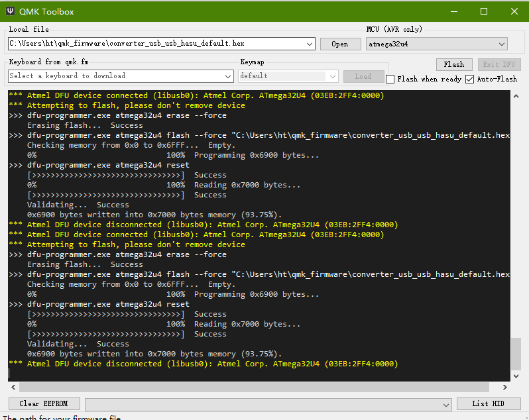Click the last 'Atmel DFU device disconnected' log line
529x420 pixels.
[x=204, y=364]
